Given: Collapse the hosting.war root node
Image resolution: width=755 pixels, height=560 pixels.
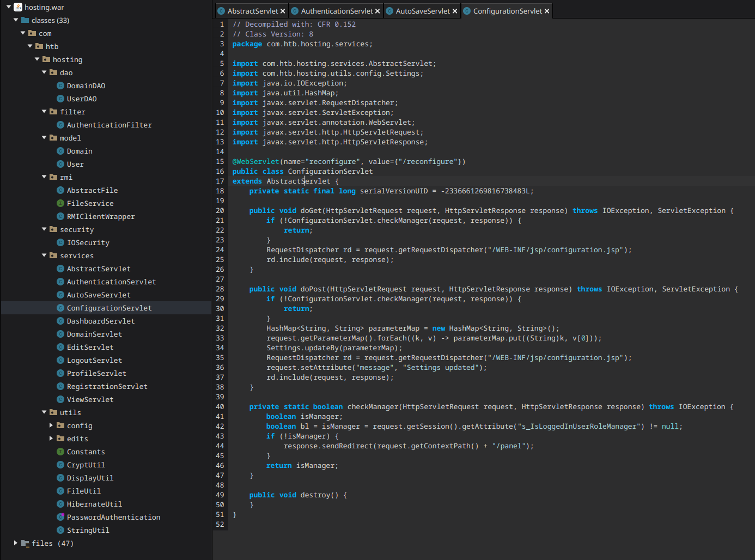Looking at the screenshot, I should pos(9,7).
